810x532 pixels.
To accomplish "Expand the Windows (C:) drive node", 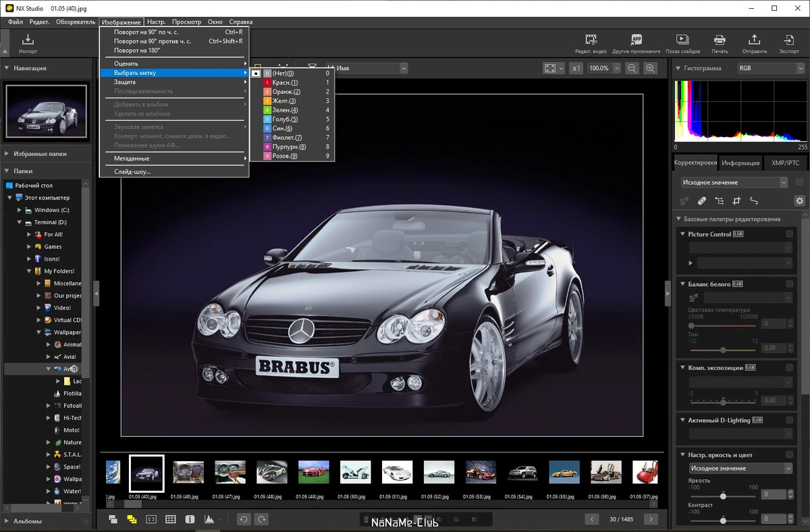I will coord(19,210).
